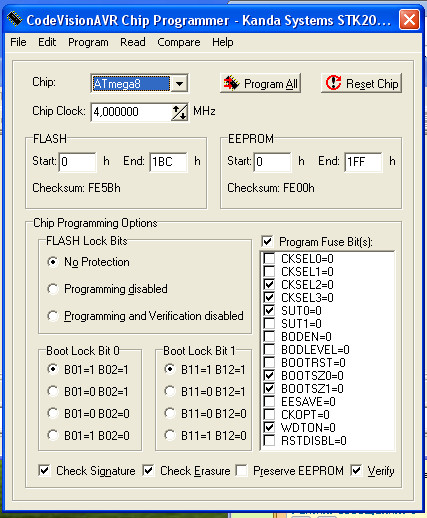Select B01=1 B02=0 boot lock option
This screenshot has height=518, width=427.
53,435
